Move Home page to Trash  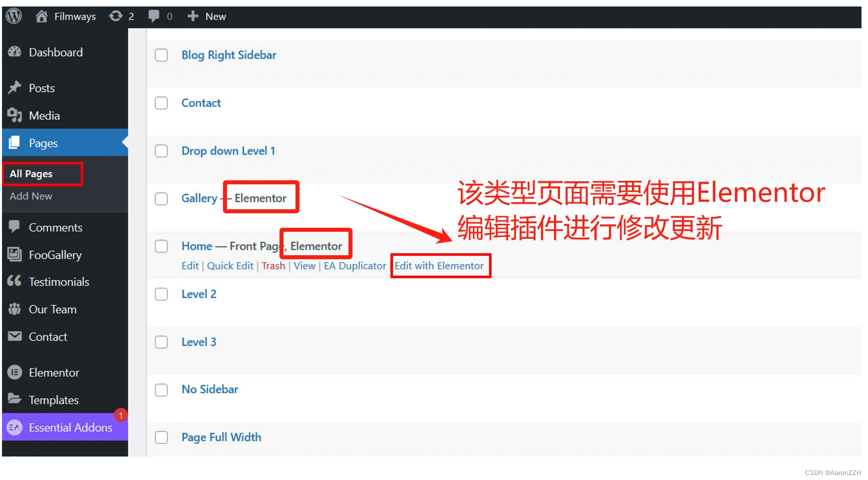pos(273,266)
